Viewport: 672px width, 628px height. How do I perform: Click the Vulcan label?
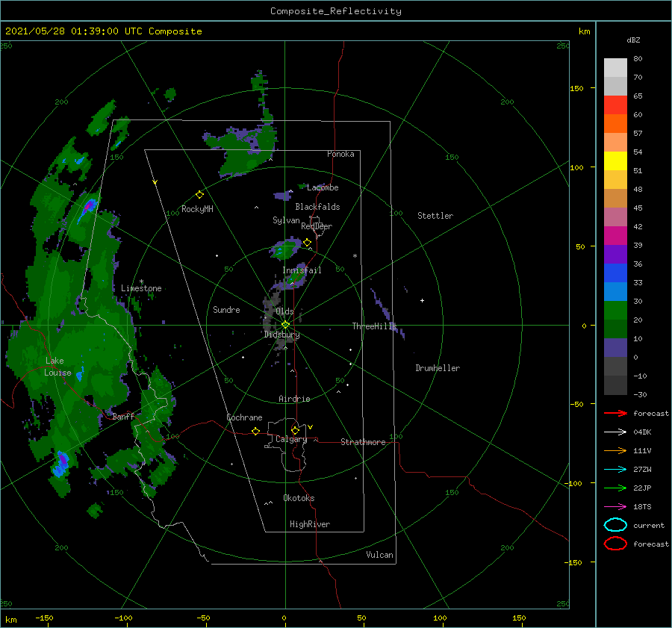click(x=379, y=555)
